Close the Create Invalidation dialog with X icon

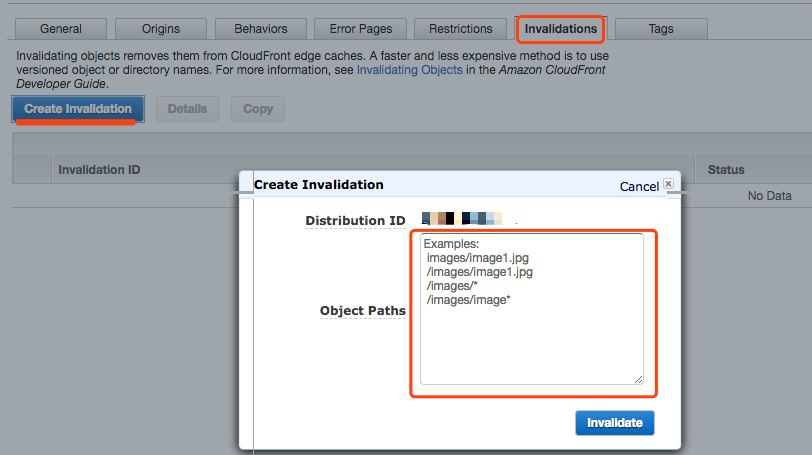[668, 184]
